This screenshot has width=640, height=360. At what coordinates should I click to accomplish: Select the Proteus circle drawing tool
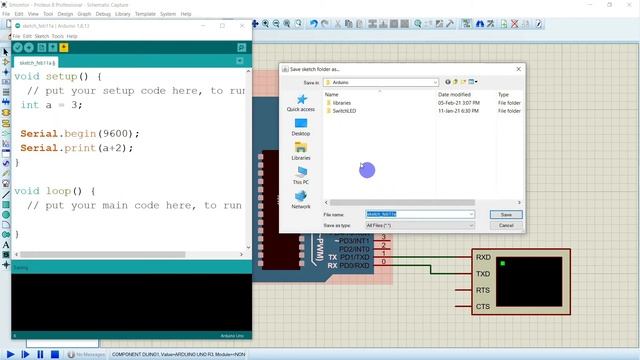coord(6,215)
